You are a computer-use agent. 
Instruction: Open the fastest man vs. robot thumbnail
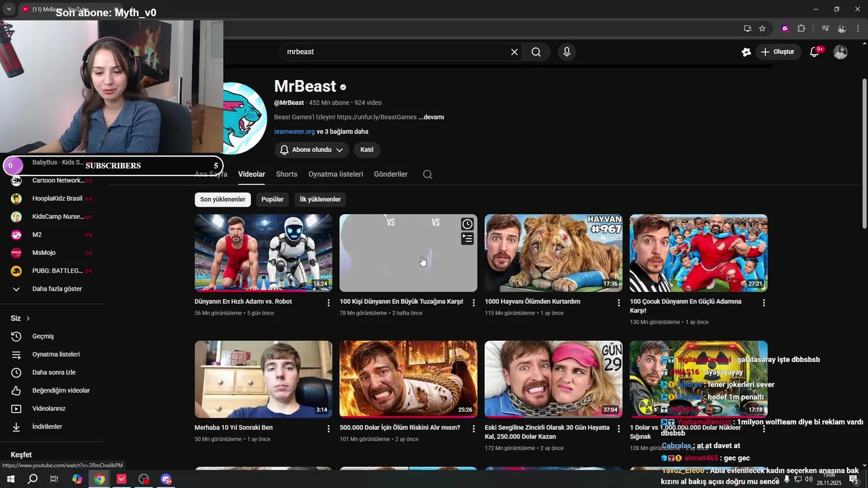[x=263, y=253]
